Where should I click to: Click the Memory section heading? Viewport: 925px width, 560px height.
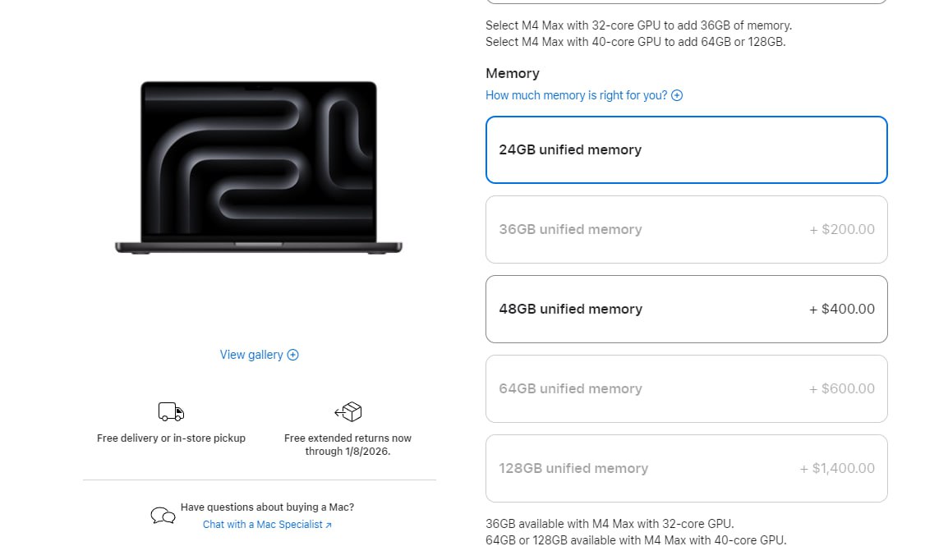click(513, 74)
